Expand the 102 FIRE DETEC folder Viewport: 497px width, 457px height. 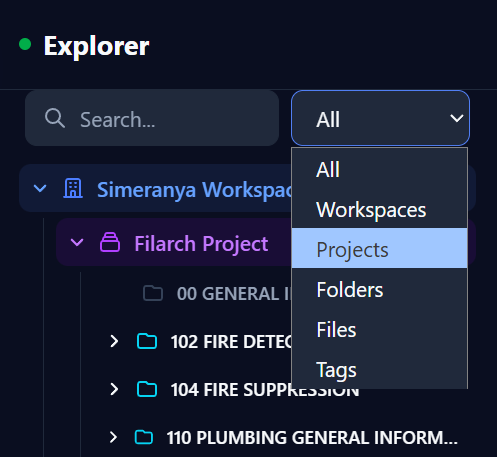114,341
